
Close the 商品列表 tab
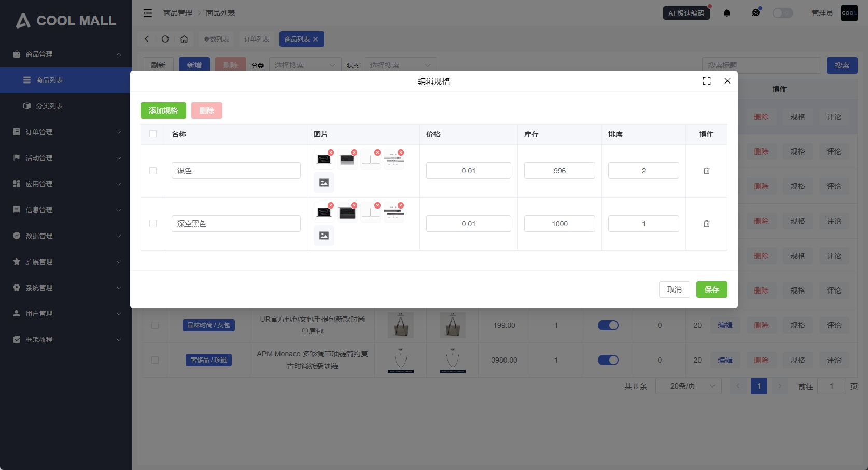coord(315,39)
